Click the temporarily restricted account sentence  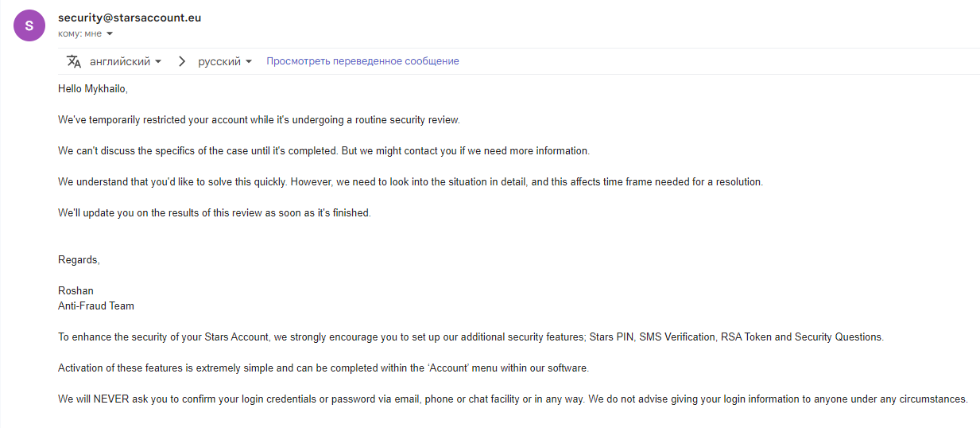click(x=259, y=120)
